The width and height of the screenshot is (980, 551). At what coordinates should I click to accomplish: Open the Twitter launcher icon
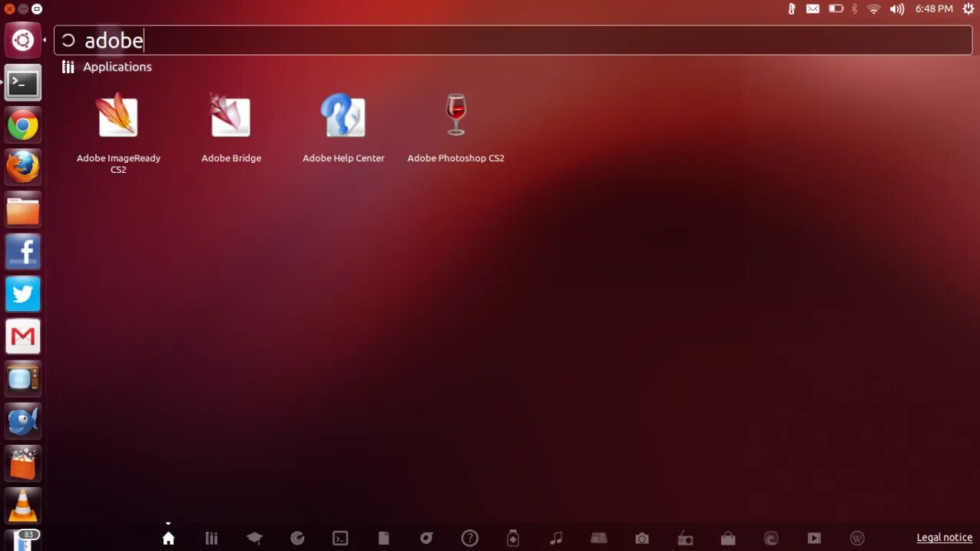click(23, 294)
